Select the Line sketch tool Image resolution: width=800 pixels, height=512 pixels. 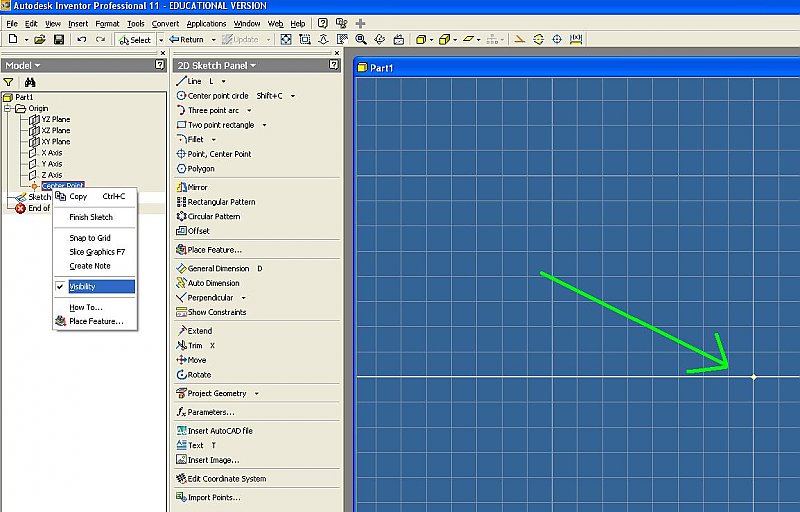[x=194, y=81]
